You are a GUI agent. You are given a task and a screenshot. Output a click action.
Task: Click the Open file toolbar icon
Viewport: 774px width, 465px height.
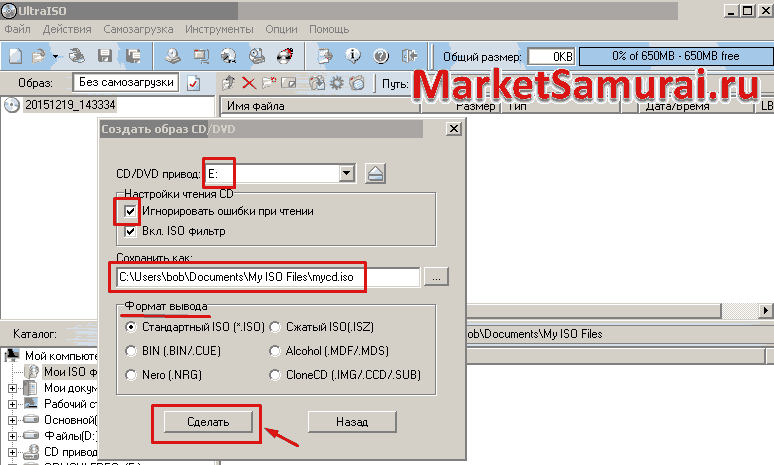(38, 56)
